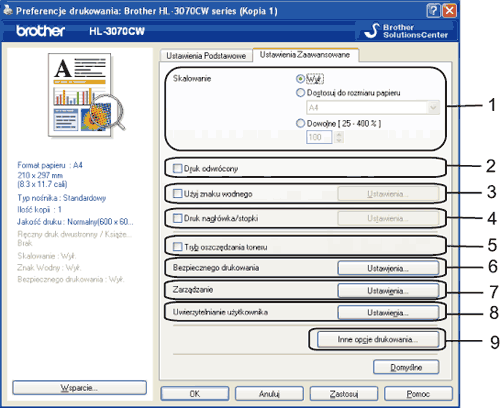Select Ustawienia Zaawansowane tab
Viewport: 500px width, 408px height.
click(x=305, y=55)
